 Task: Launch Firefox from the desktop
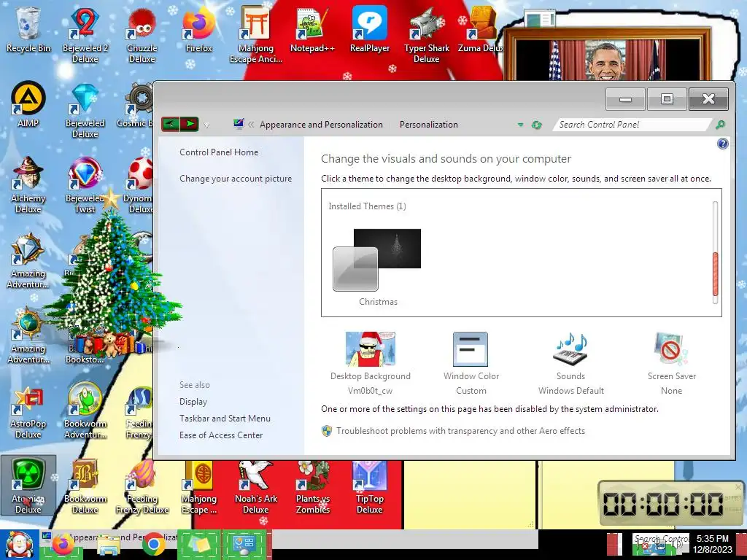pyautogui.click(x=199, y=29)
